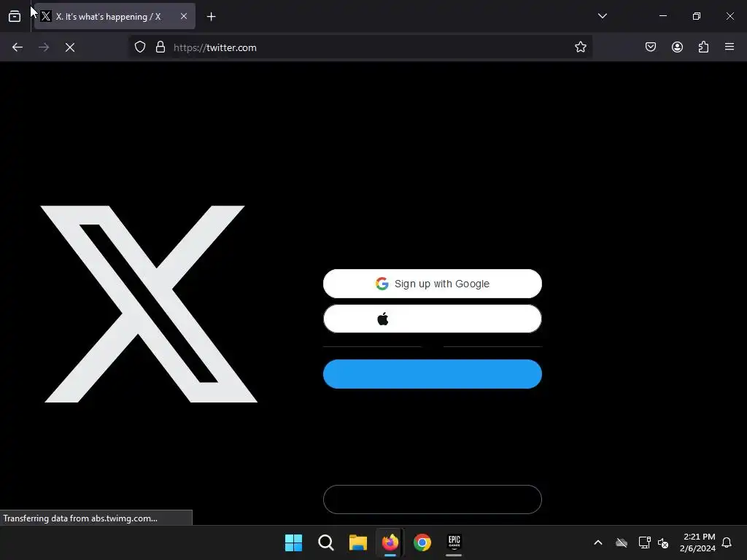Screen dimensions: 747x560
Task: Open muted volume tray icon
Action: 662,542
